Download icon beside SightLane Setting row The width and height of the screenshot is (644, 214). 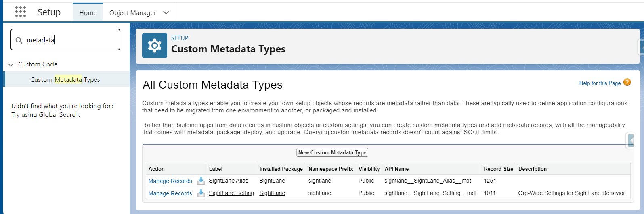point(201,193)
